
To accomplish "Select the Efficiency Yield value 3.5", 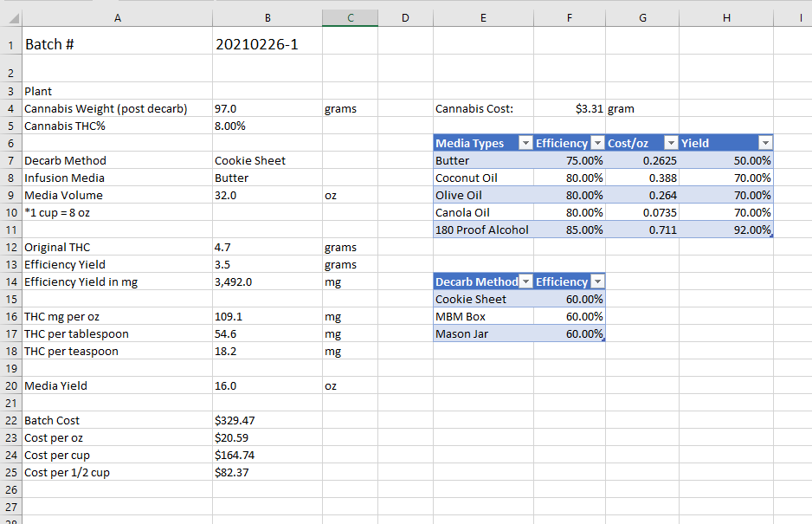I will pos(267,264).
